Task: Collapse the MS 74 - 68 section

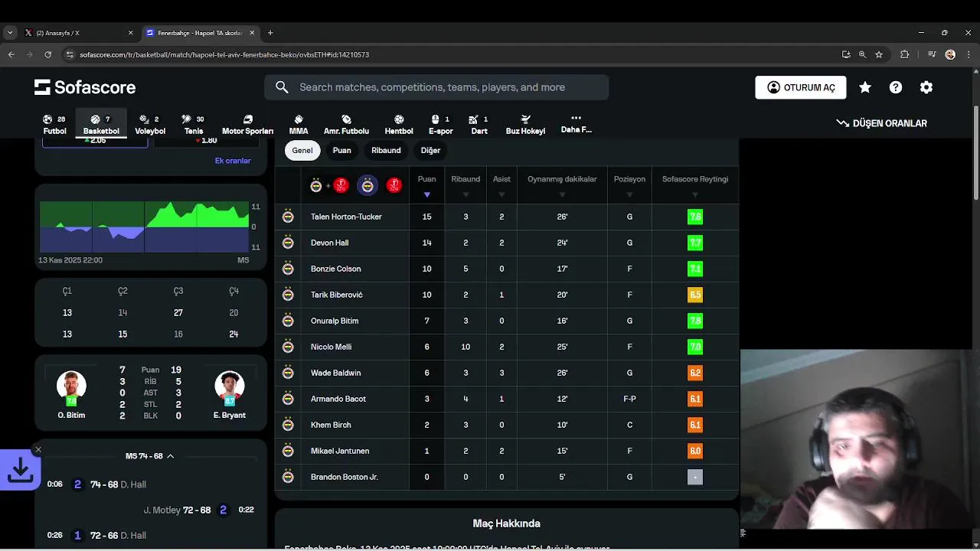Action: 149,456
